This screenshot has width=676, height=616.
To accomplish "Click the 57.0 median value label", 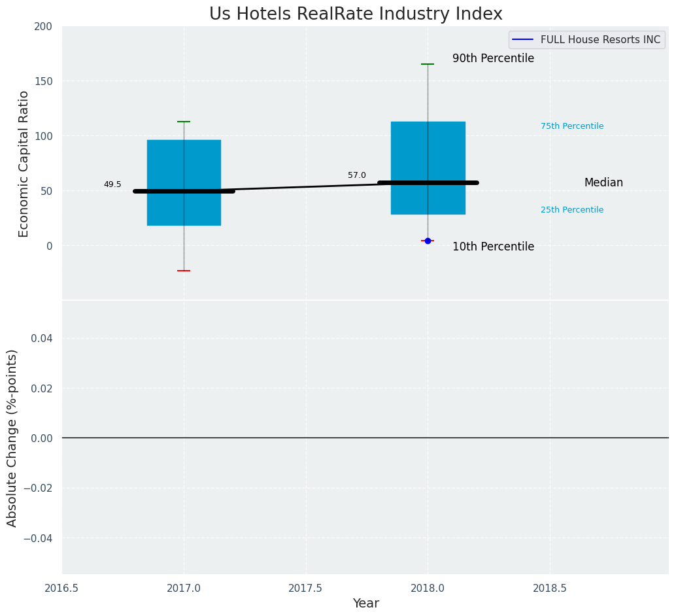I will coord(357,175).
